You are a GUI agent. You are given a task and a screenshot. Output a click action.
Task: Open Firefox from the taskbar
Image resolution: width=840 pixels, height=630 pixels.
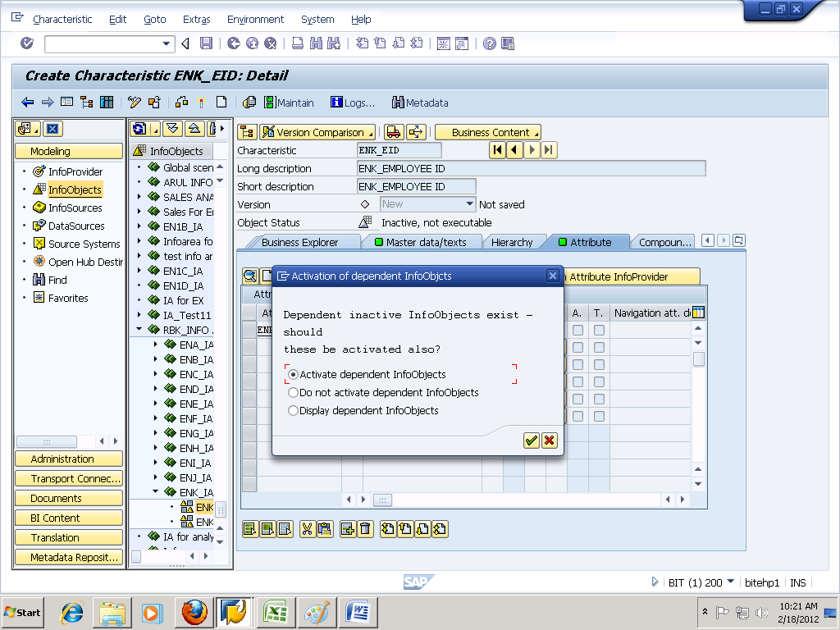(194, 612)
